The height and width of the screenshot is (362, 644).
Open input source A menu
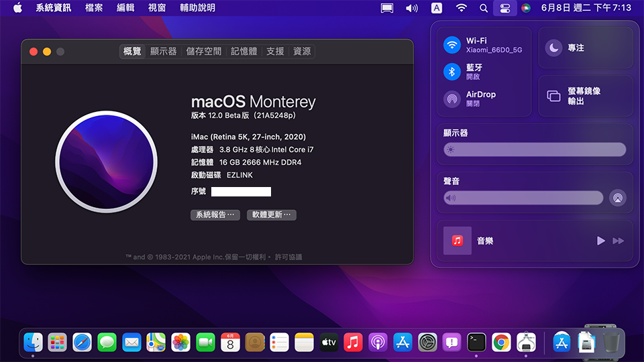437,8
